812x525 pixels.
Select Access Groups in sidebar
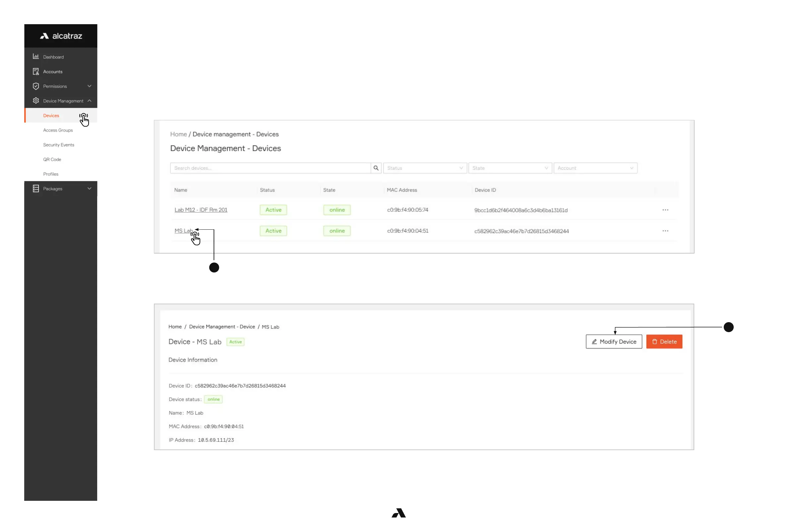(58, 130)
